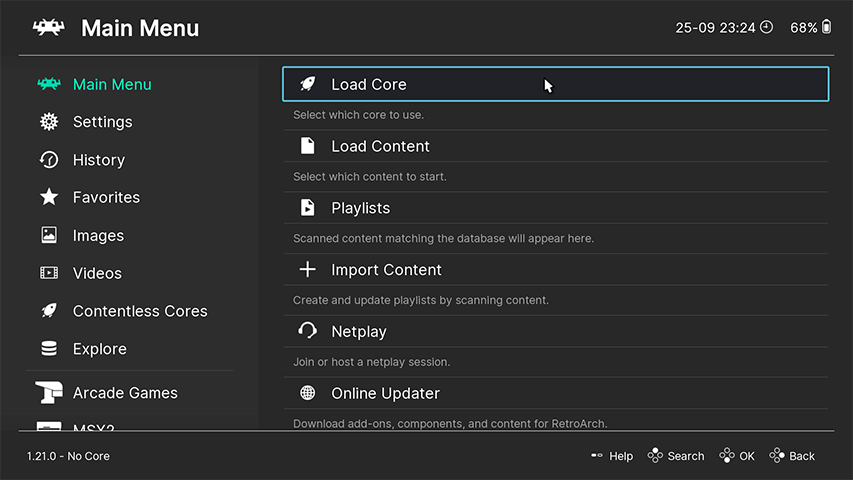The image size is (853, 480).
Task: Switch to the Videos sidebar tab
Action: pos(97,273)
